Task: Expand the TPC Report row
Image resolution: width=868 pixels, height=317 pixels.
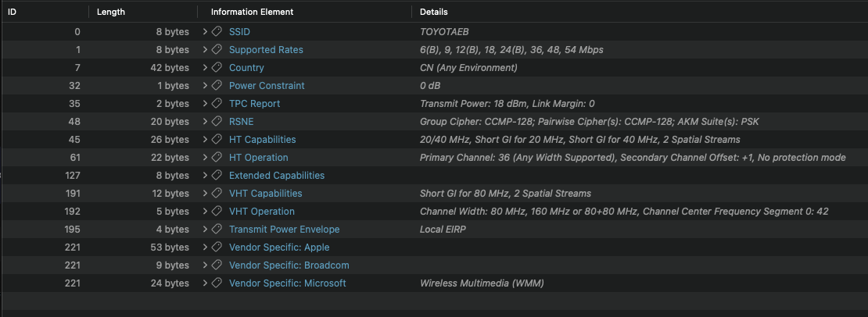Action: [x=205, y=104]
